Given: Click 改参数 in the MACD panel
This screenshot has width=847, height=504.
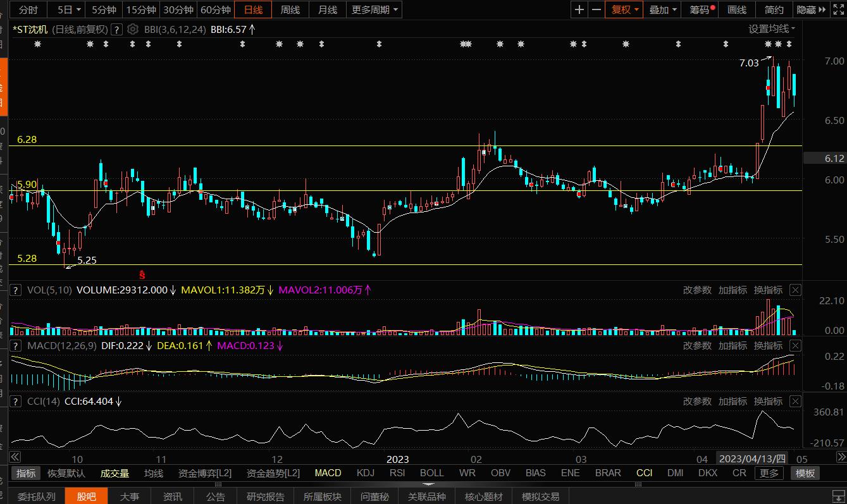Looking at the screenshot, I should [697, 346].
